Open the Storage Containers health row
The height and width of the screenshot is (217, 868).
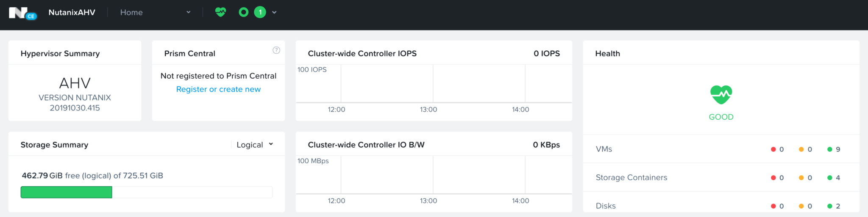coord(721,177)
